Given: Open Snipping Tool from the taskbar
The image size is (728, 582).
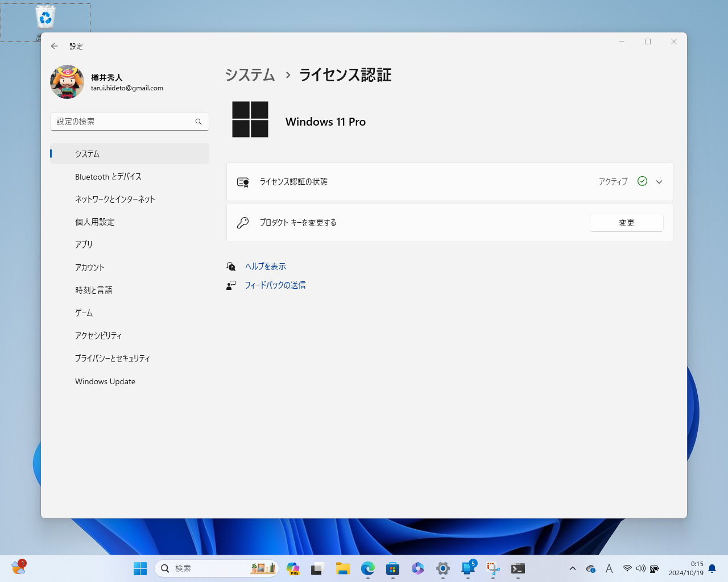Looking at the screenshot, I should pos(493,568).
